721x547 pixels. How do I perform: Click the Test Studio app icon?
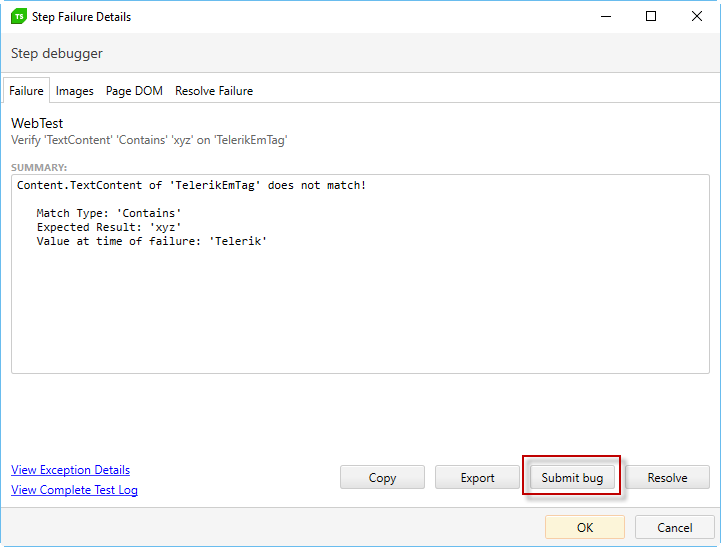point(19,17)
